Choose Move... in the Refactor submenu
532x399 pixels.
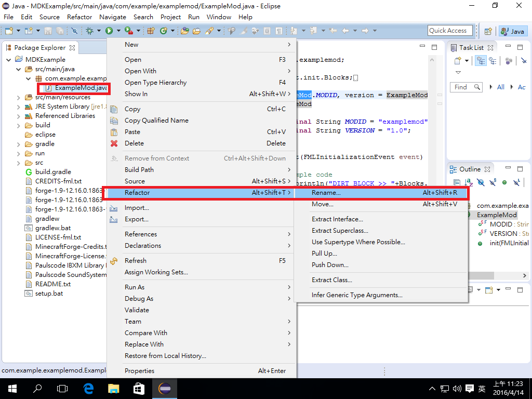(381, 204)
